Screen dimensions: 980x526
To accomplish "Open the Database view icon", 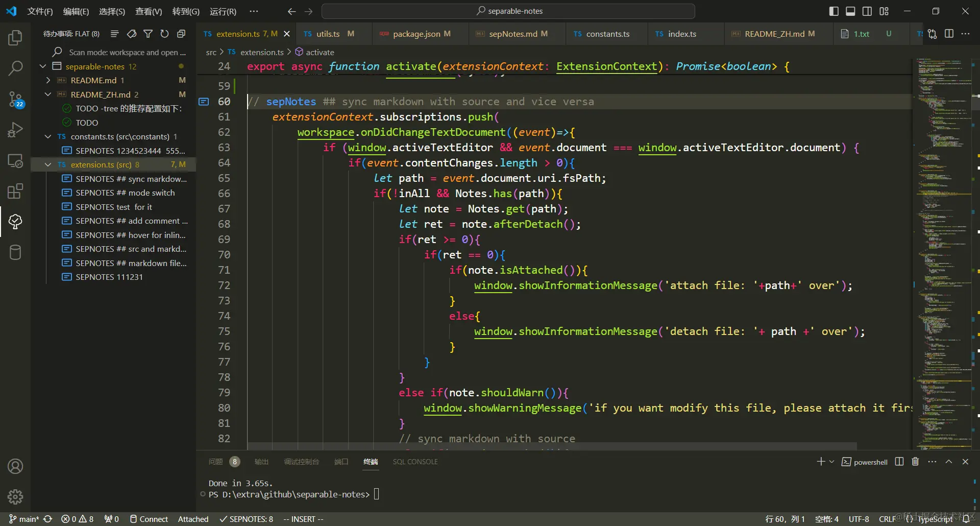I will point(15,252).
